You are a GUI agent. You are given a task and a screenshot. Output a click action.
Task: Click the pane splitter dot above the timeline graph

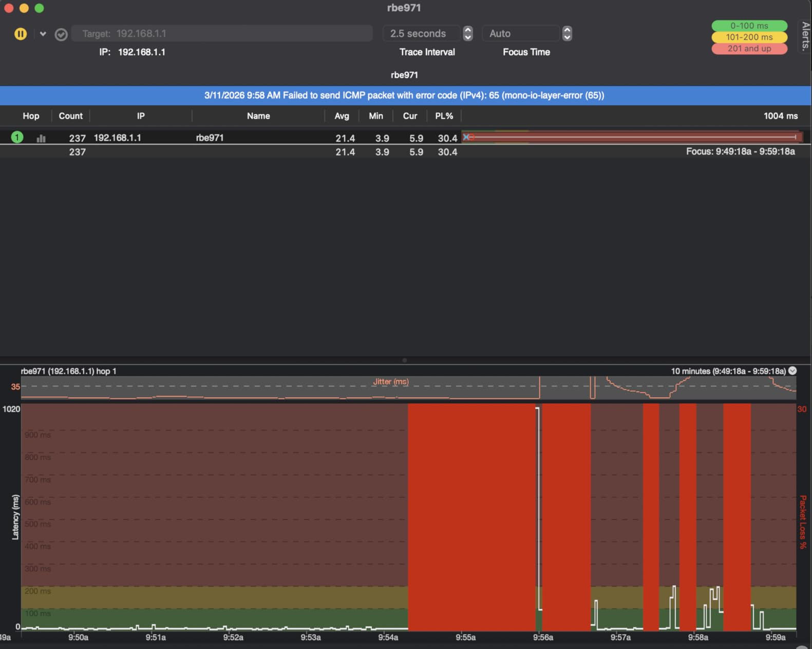coord(405,360)
